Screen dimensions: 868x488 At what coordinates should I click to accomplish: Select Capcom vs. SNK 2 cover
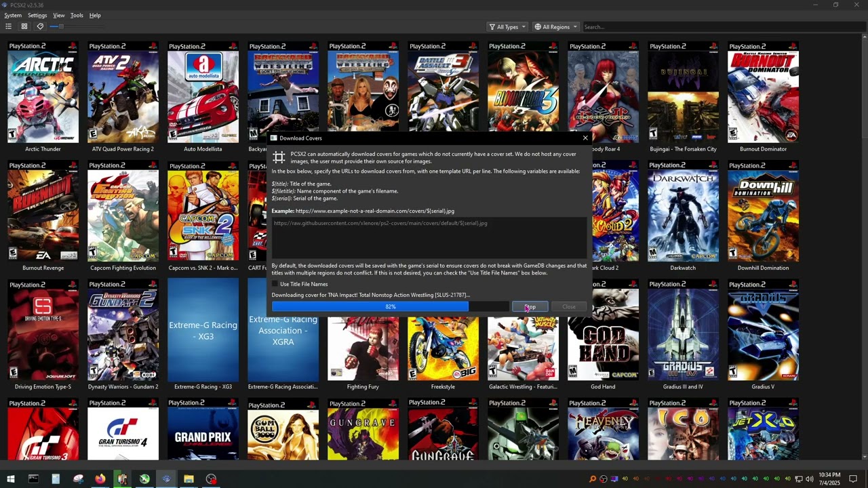(203, 211)
